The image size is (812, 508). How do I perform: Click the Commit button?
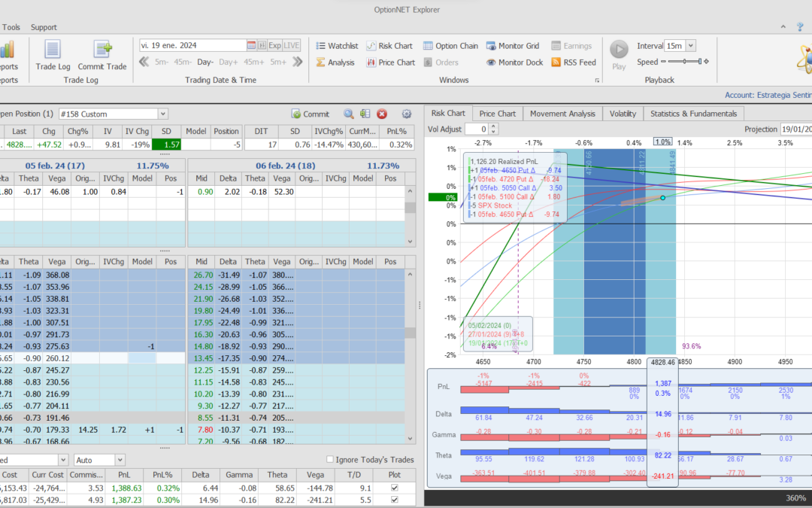(x=310, y=114)
